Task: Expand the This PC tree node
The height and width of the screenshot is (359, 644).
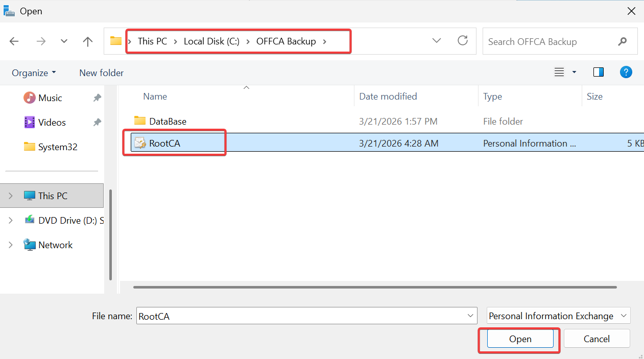Action: click(11, 196)
